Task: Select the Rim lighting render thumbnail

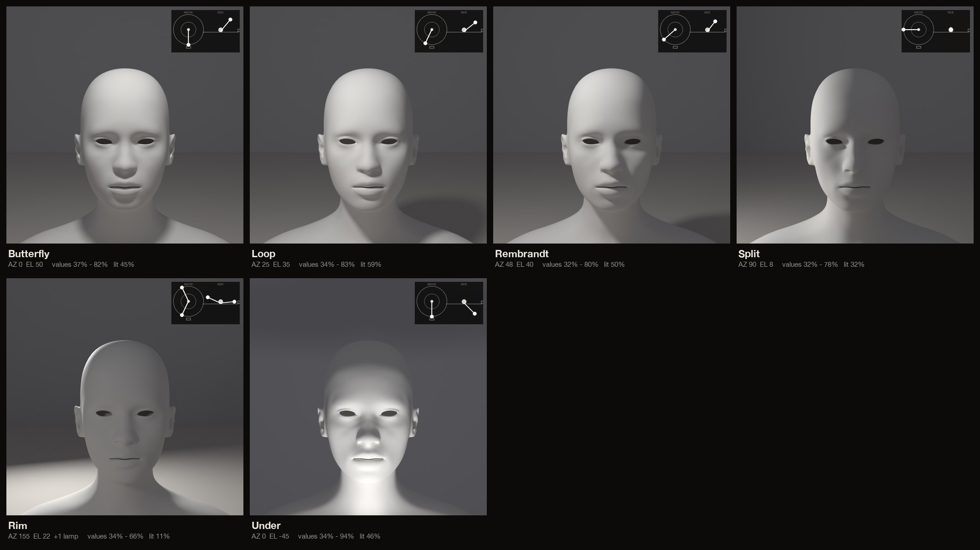Action: tap(125, 397)
